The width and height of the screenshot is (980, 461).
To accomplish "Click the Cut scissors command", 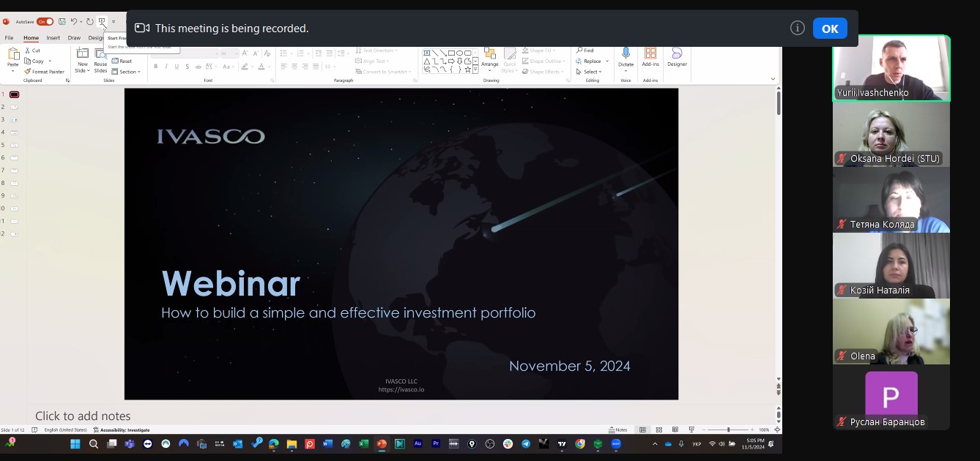I will tap(32, 50).
